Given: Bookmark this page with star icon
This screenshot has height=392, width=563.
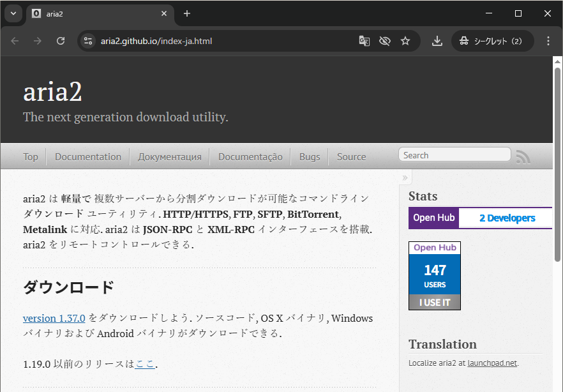Looking at the screenshot, I should coord(405,41).
